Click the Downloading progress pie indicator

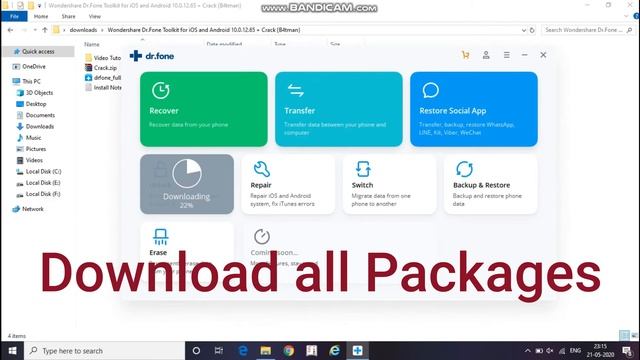click(187, 173)
